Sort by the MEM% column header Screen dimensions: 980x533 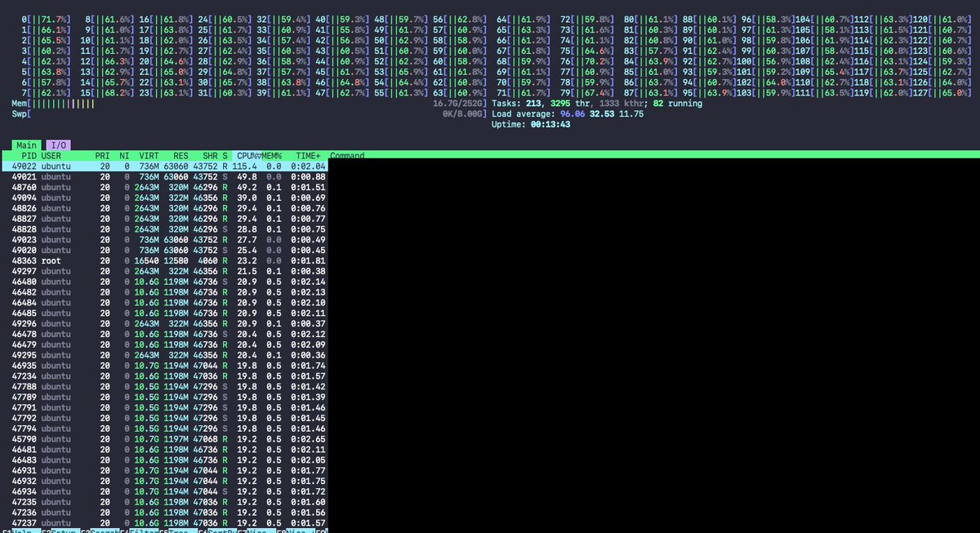(272, 155)
